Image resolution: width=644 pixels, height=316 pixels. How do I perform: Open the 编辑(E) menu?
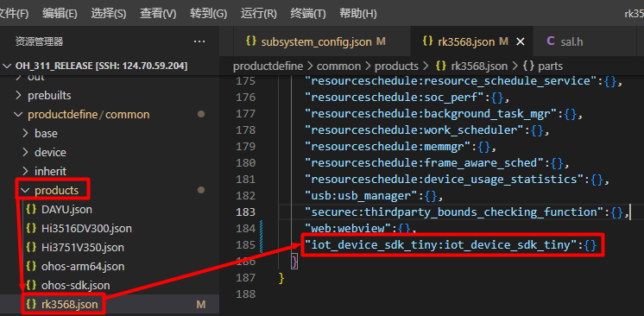click(x=60, y=13)
